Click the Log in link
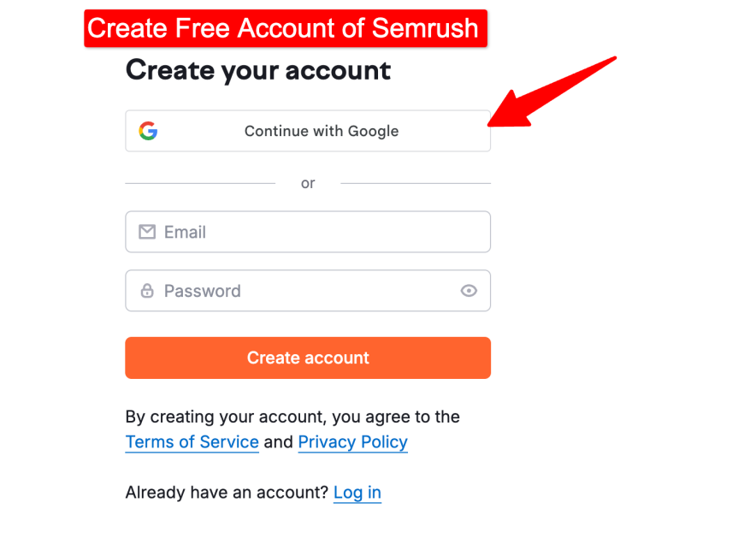 click(357, 493)
